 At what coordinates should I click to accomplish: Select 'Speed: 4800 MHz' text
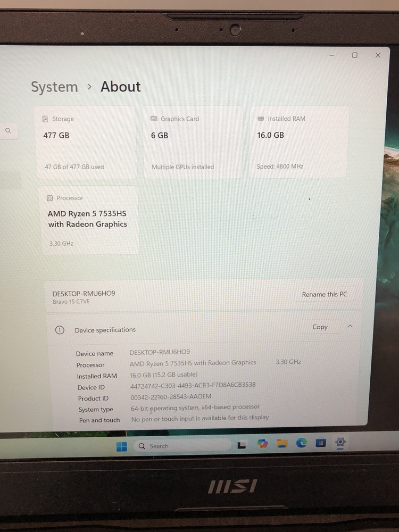click(x=280, y=166)
